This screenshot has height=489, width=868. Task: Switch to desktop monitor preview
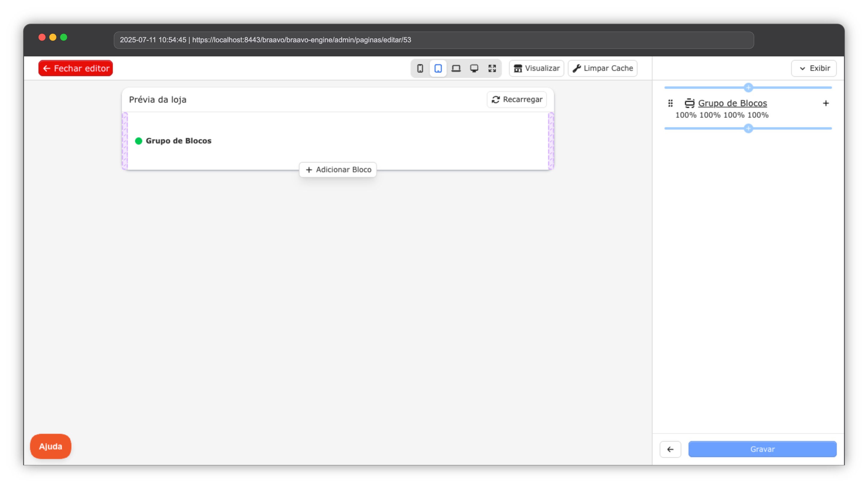474,68
